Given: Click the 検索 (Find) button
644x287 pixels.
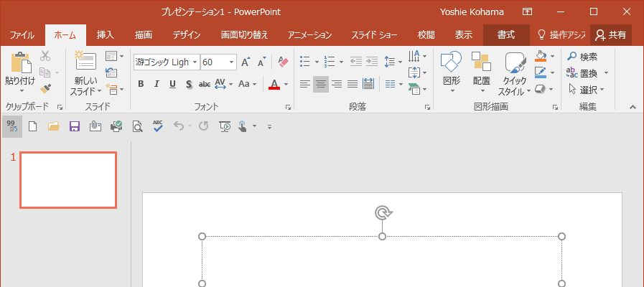Looking at the screenshot, I should tap(582, 56).
